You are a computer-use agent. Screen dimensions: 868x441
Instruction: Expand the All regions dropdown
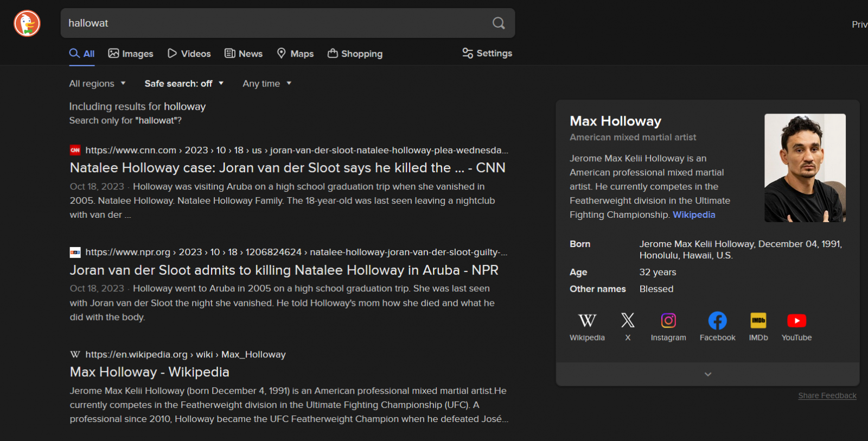point(97,84)
